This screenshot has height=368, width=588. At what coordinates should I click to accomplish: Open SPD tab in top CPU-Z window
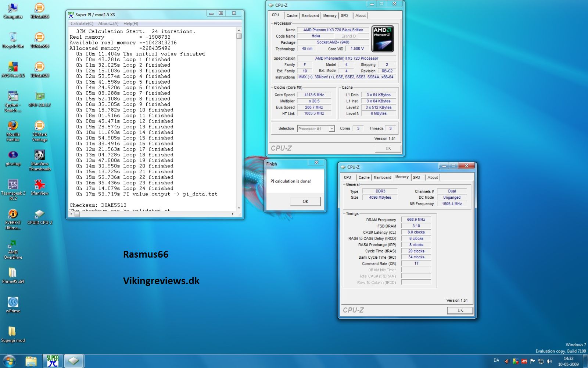coord(344,15)
